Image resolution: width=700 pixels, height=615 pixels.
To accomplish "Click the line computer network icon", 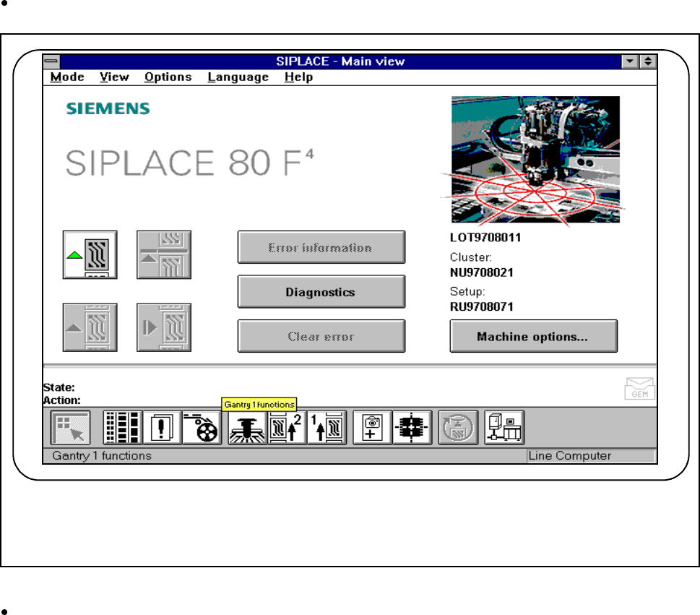I will click(504, 428).
